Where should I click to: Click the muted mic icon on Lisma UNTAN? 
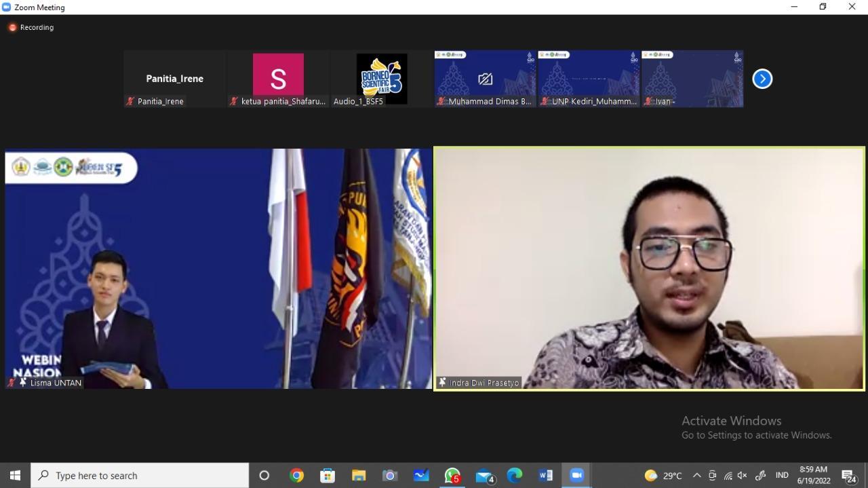12,383
